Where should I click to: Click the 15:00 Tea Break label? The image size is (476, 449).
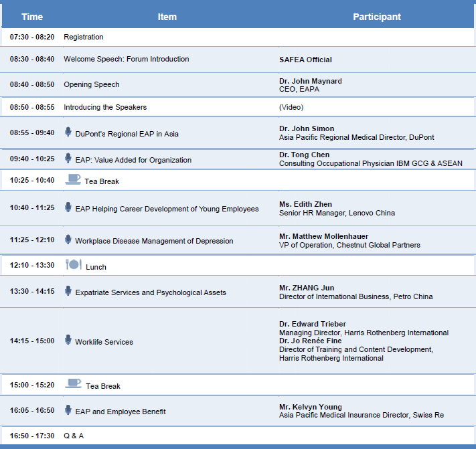103,386
